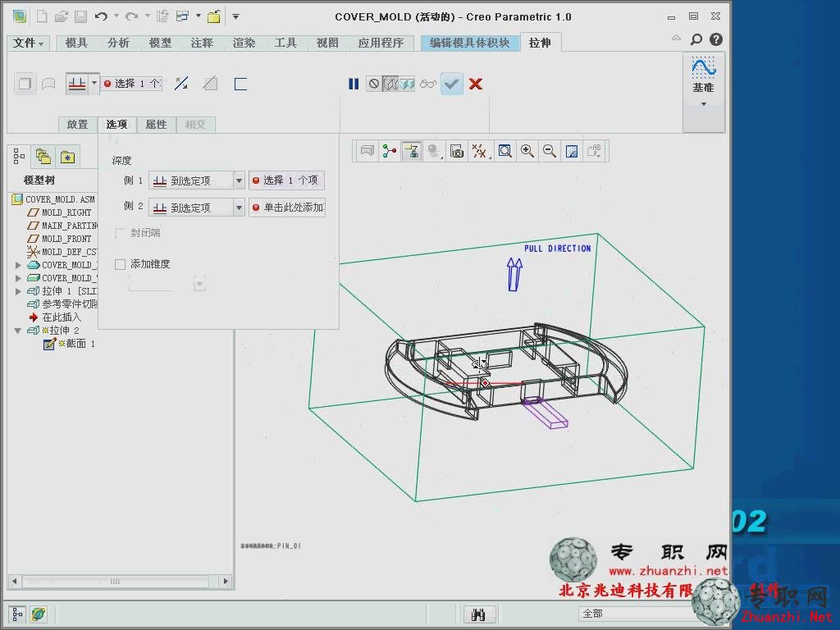Flip the extrude depth direction

click(x=181, y=84)
